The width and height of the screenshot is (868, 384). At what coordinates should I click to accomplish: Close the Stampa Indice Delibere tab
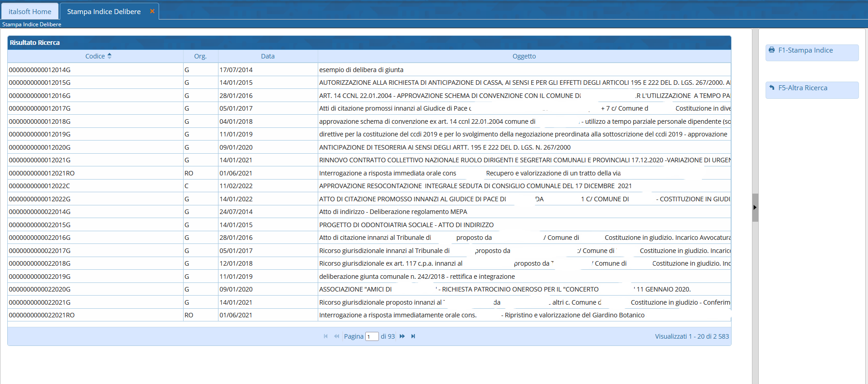click(152, 11)
